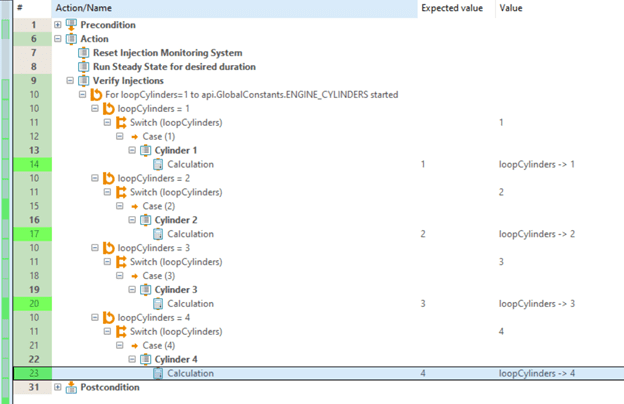Screen dimensions: 624x404
Task: Click the Expected value column header
Action: click(456, 8)
